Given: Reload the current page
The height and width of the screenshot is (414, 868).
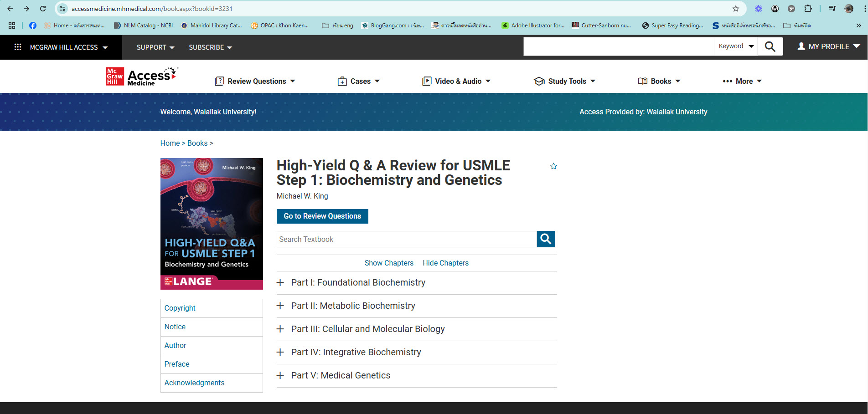Looking at the screenshot, I should point(43,9).
